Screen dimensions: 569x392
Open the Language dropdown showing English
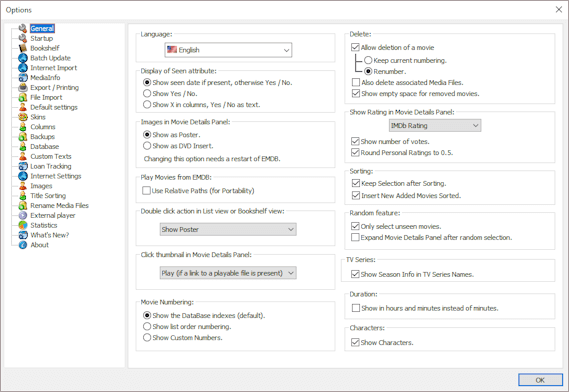coord(228,50)
